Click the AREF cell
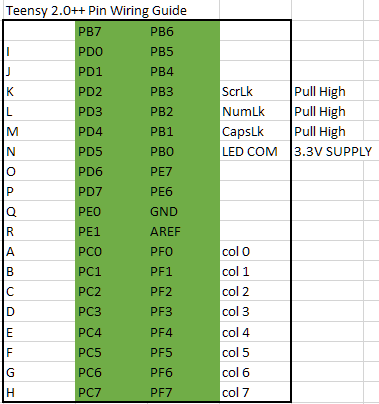The image size is (379, 404). tap(183, 231)
